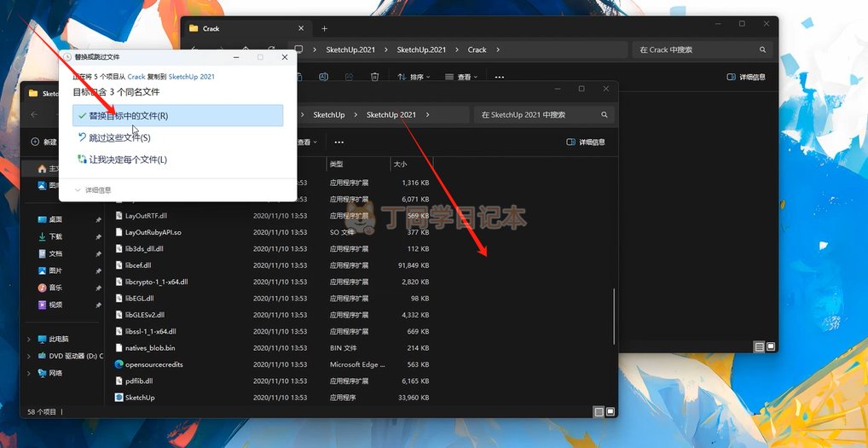Click the delete trash icon in Crack window

click(x=374, y=77)
